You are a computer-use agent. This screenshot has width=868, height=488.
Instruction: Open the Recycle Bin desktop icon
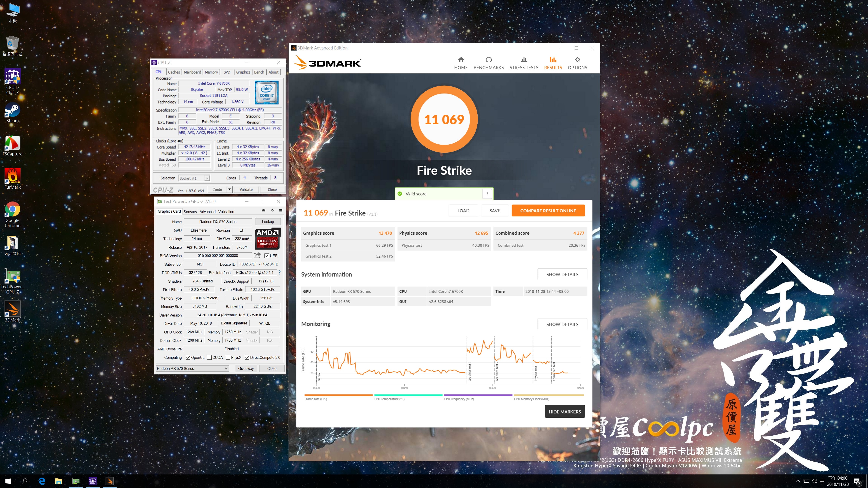pyautogui.click(x=12, y=46)
